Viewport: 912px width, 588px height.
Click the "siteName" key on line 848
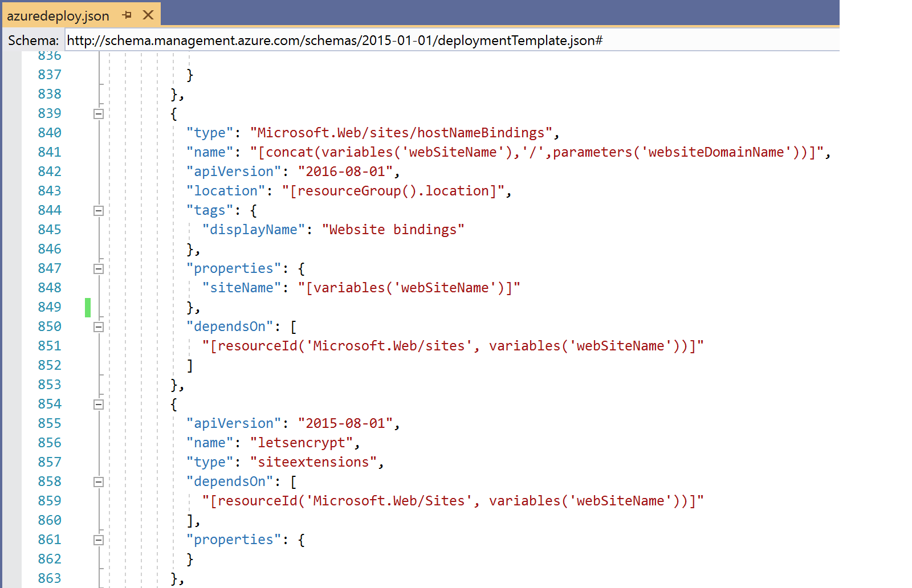(x=242, y=288)
